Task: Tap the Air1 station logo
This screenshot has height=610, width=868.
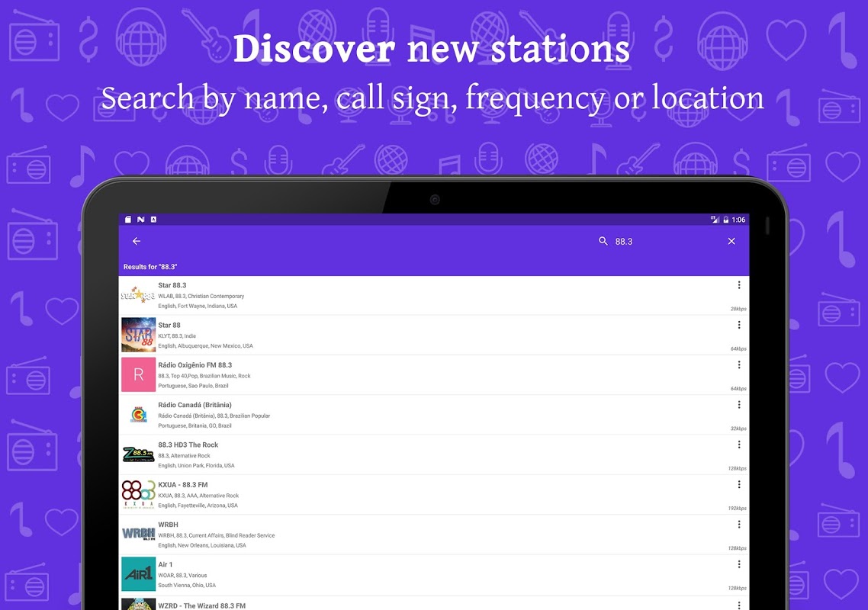Action: point(138,574)
